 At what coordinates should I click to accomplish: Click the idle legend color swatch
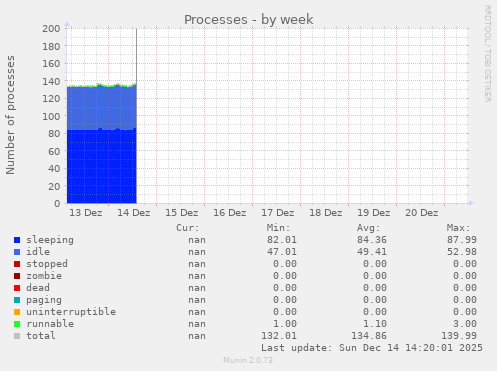click(17, 252)
